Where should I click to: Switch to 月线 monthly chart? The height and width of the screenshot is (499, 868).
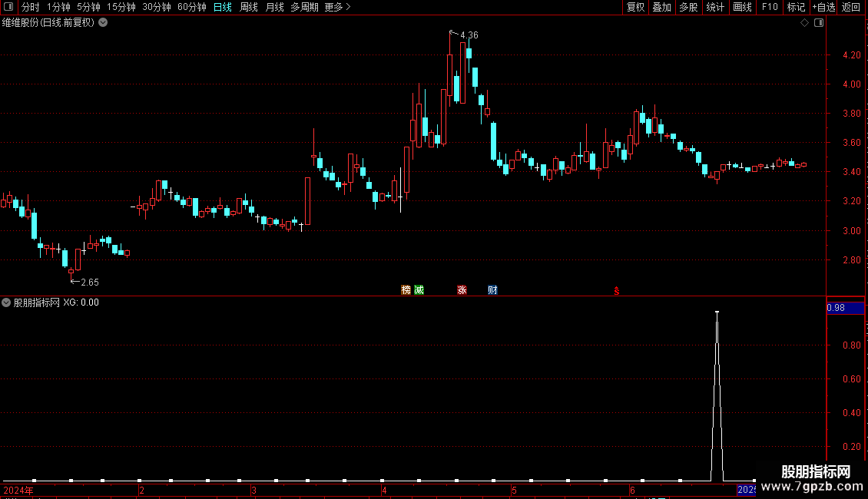click(x=274, y=7)
